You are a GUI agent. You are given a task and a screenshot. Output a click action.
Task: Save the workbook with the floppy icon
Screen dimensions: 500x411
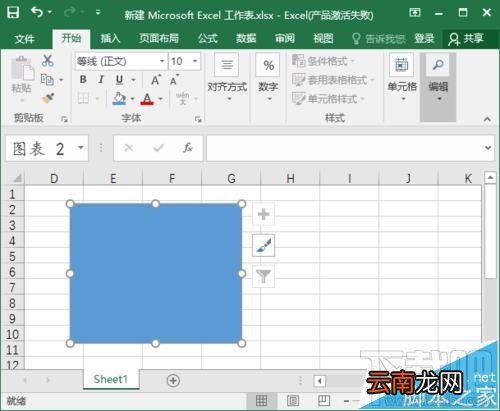(x=13, y=13)
